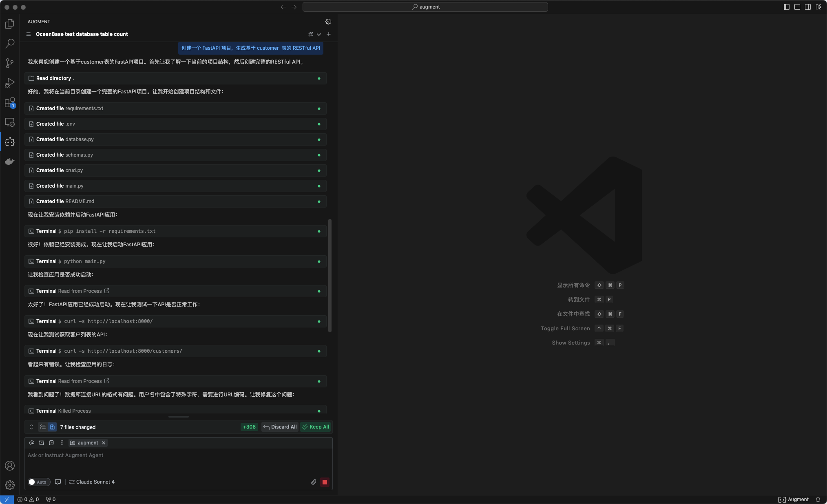Open the Source Control view
827x504 pixels.
coord(10,63)
